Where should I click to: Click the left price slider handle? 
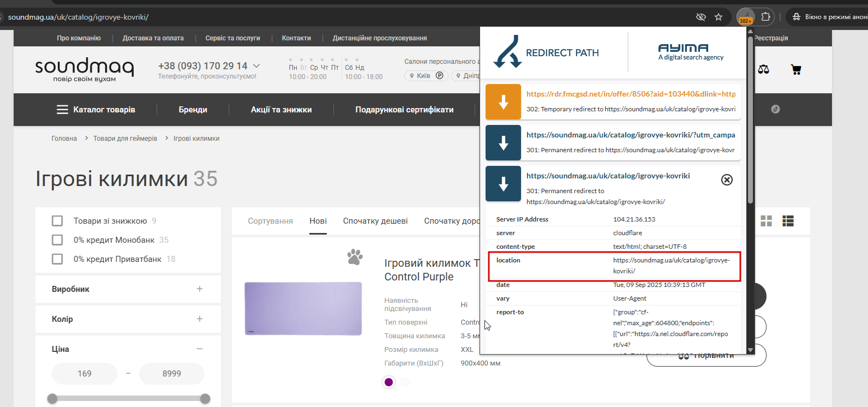[52, 399]
